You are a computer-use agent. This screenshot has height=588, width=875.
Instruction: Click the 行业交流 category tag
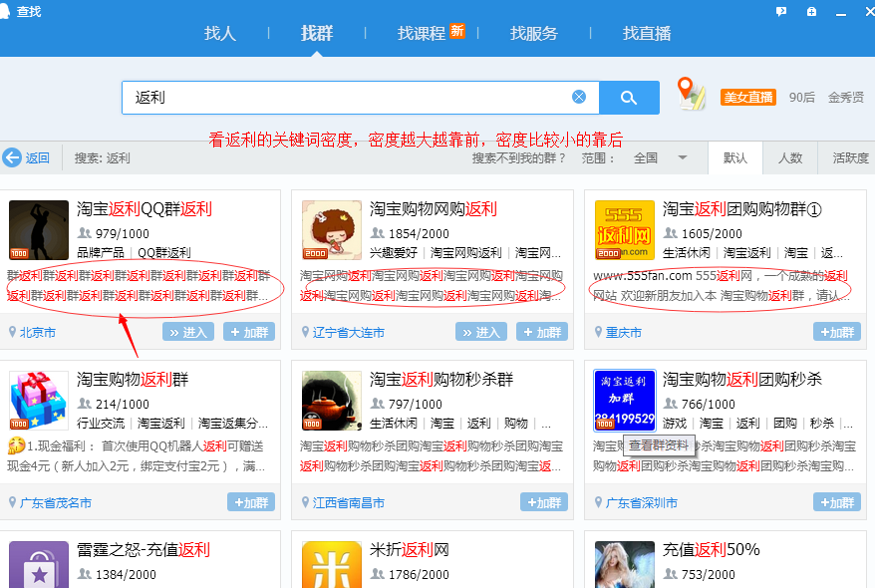(101, 423)
